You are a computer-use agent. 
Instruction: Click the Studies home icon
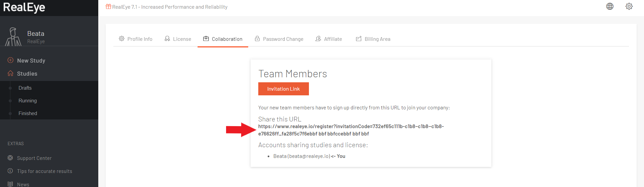pos(10,73)
